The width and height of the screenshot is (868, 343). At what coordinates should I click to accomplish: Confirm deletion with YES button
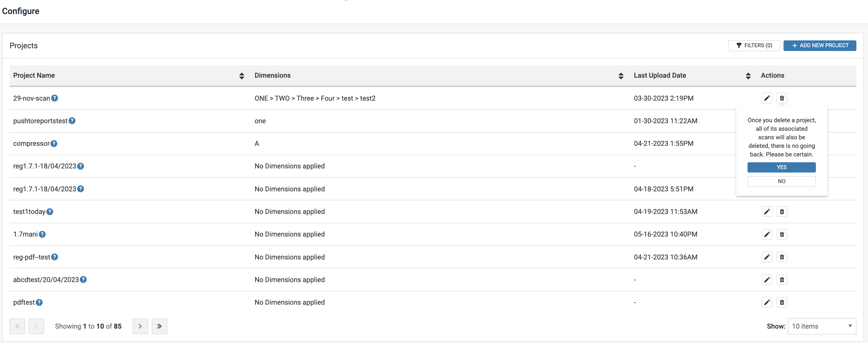[x=781, y=167]
